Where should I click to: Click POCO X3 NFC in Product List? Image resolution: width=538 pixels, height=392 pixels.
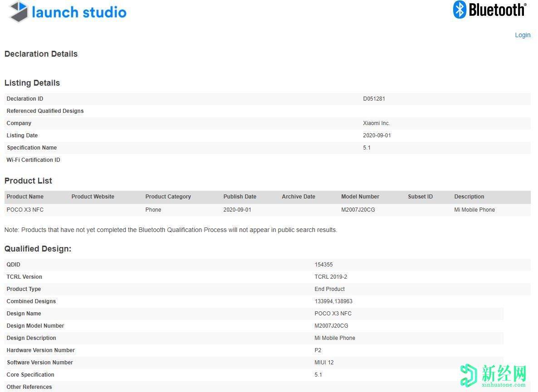click(25, 210)
